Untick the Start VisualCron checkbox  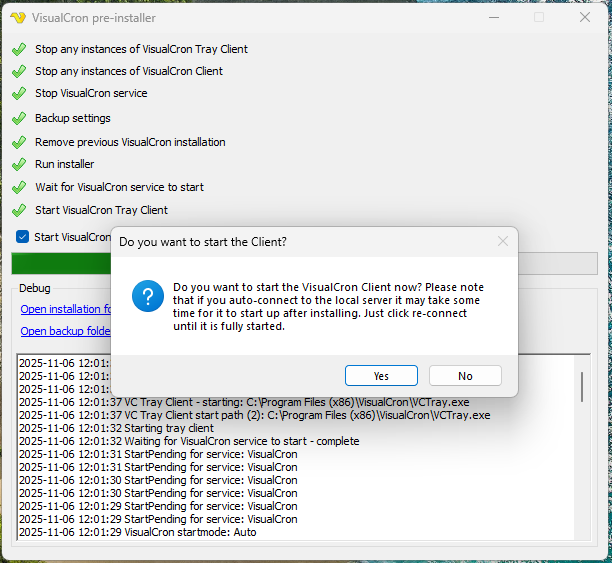click(x=22, y=237)
